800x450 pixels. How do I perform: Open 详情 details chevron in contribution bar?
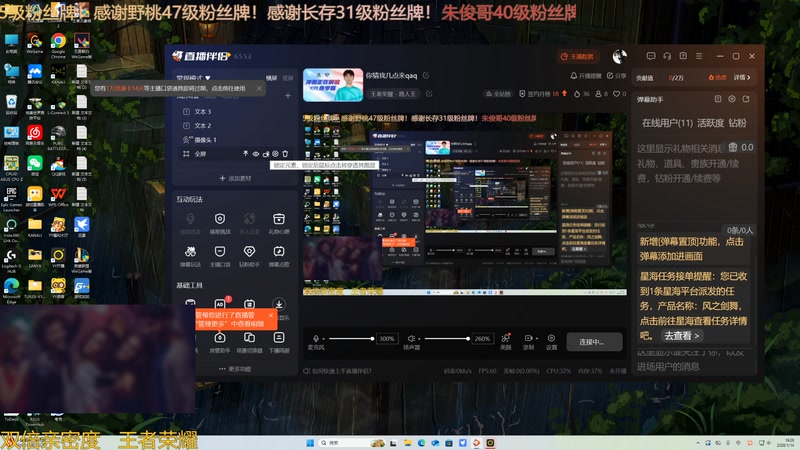(742, 78)
